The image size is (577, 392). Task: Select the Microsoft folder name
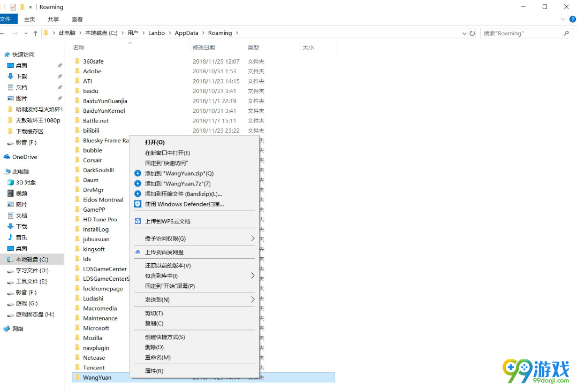(96, 328)
